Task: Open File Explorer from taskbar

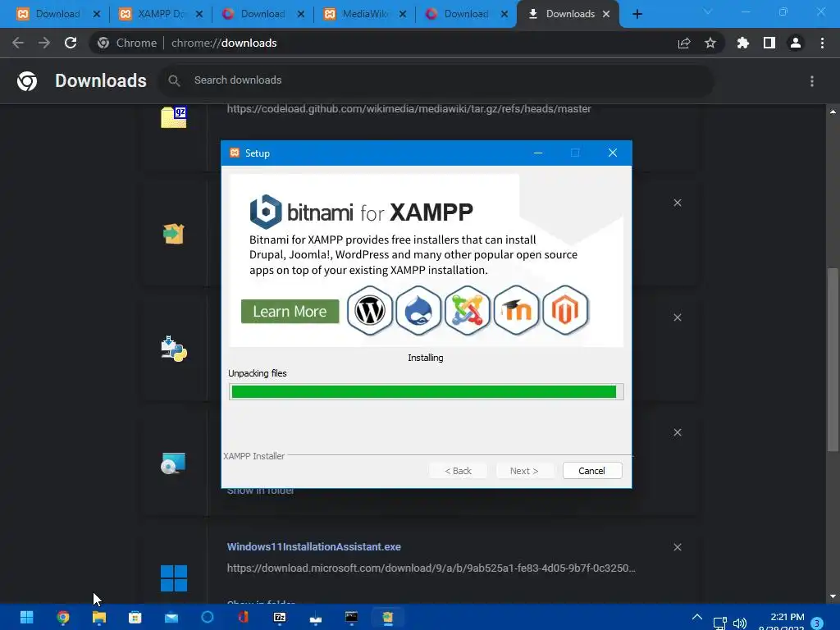Action: tap(99, 617)
